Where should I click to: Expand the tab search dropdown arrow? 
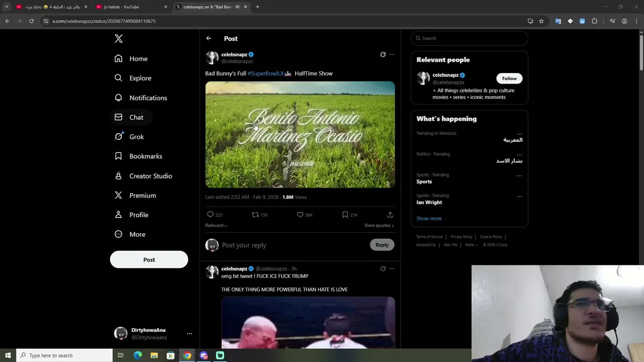click(7, 7)
